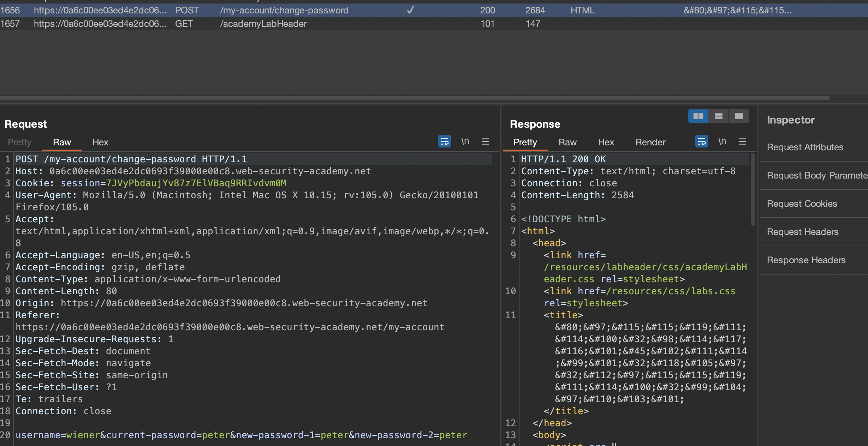This screenshot has width=868, height=446.
Task: Expand Response Headers section in Inspector
Action: (x=806, y=260)
